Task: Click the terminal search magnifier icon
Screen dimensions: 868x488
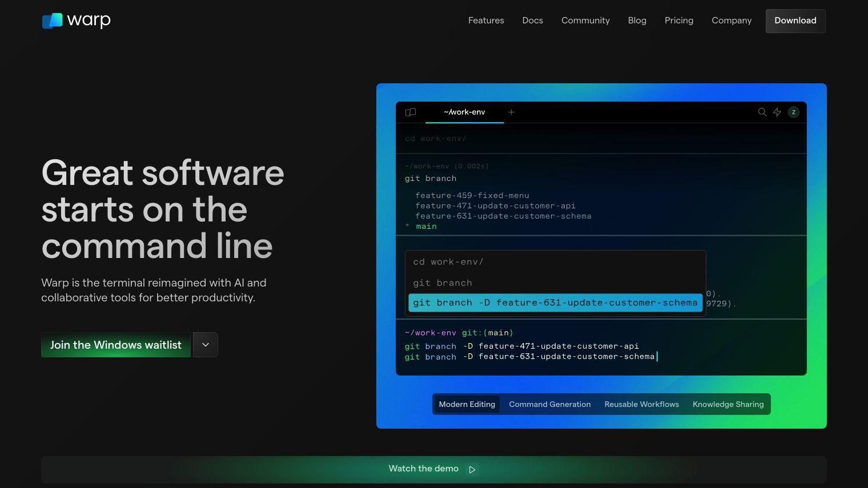Action: point(762,112)
